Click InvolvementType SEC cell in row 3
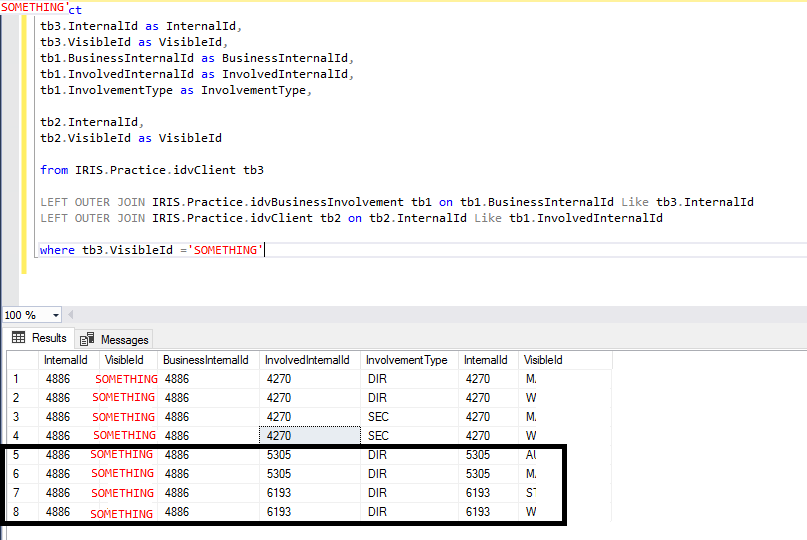 (409, 417)
